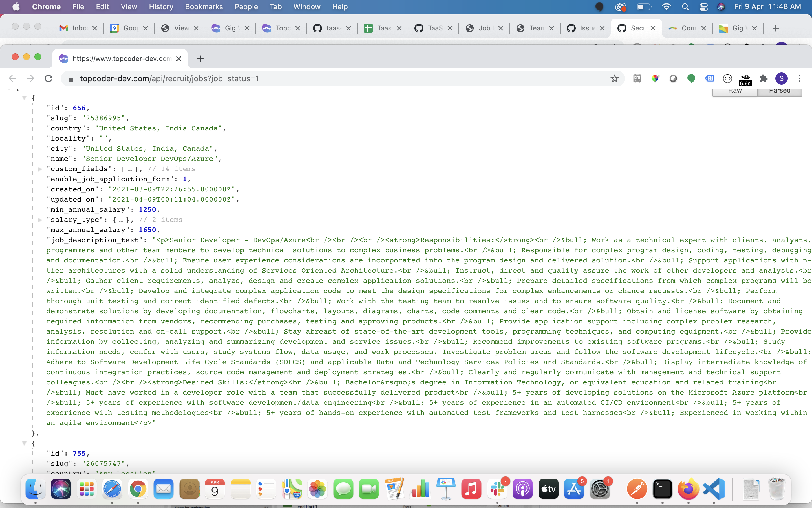Viewport: 812px width, 508px height.
Task: Open Firefox from the dock
Action: pyautogui.click(x=688, y=489)
